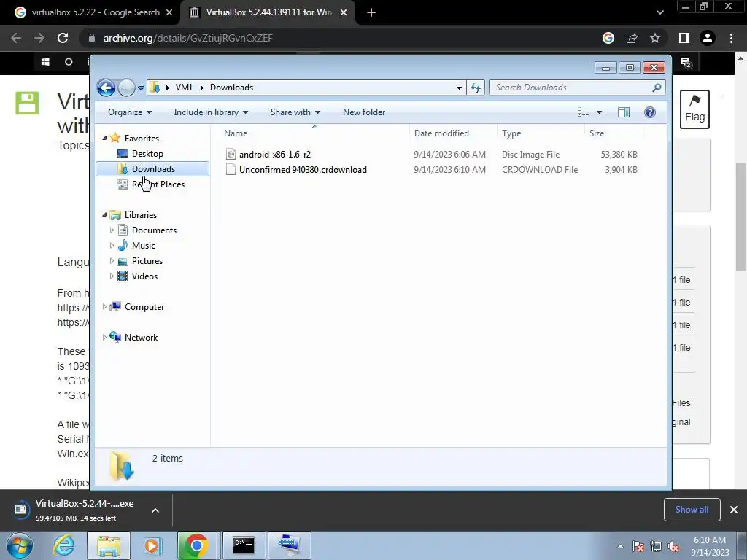Open Windows Start orb

point(20,545)
